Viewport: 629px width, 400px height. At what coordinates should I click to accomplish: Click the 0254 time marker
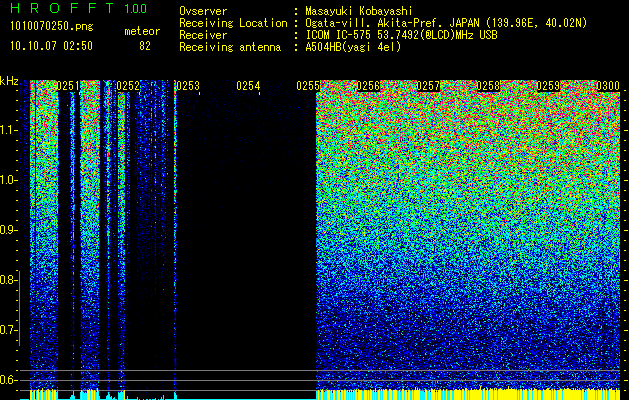[248, 86]
